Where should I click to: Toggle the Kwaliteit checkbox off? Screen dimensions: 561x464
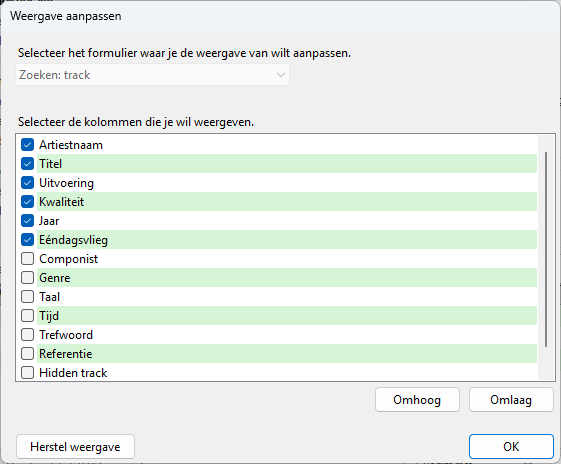[x=28, y=202]
